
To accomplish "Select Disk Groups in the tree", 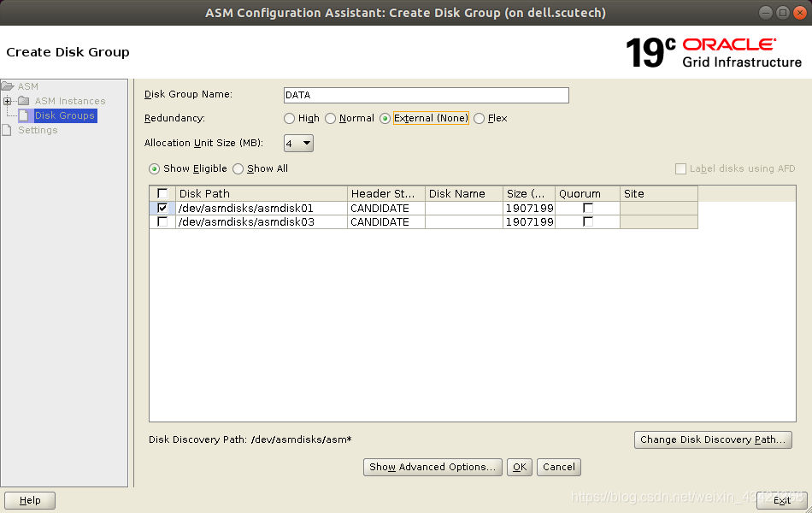I will 65,115.
